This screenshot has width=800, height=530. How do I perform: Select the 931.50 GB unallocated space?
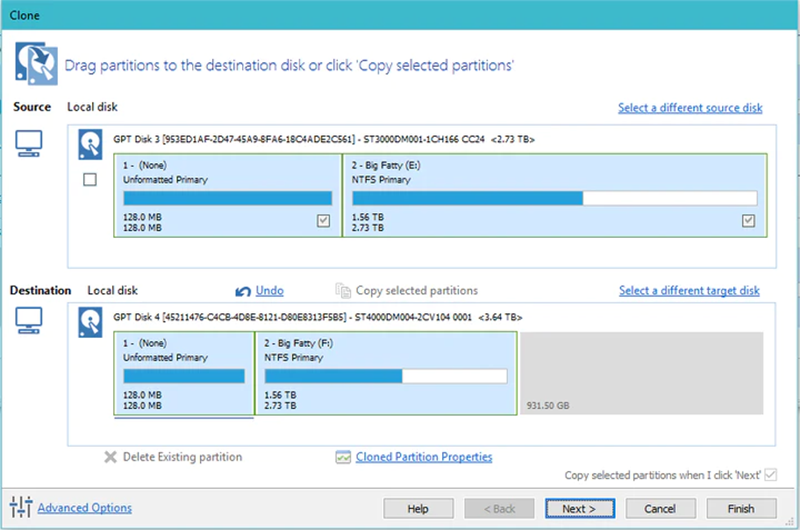[642, 373]
